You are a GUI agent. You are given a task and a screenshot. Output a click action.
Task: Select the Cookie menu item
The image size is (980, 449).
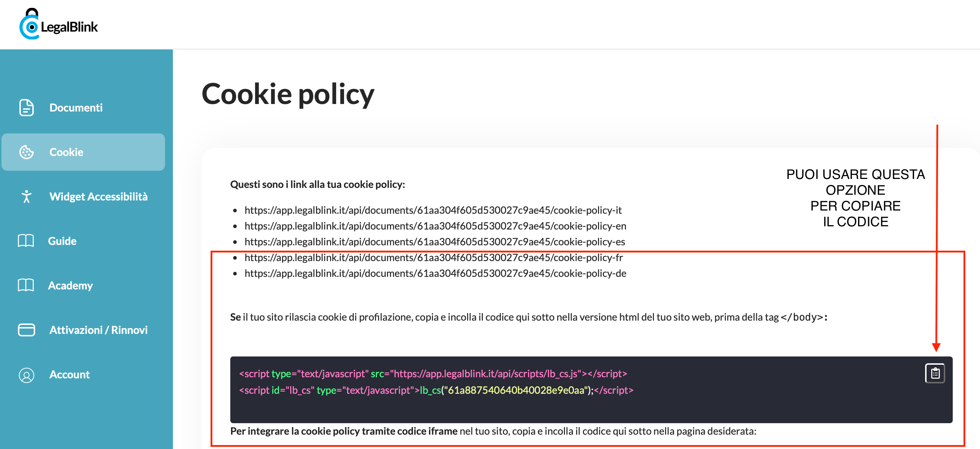pos(83,152)
